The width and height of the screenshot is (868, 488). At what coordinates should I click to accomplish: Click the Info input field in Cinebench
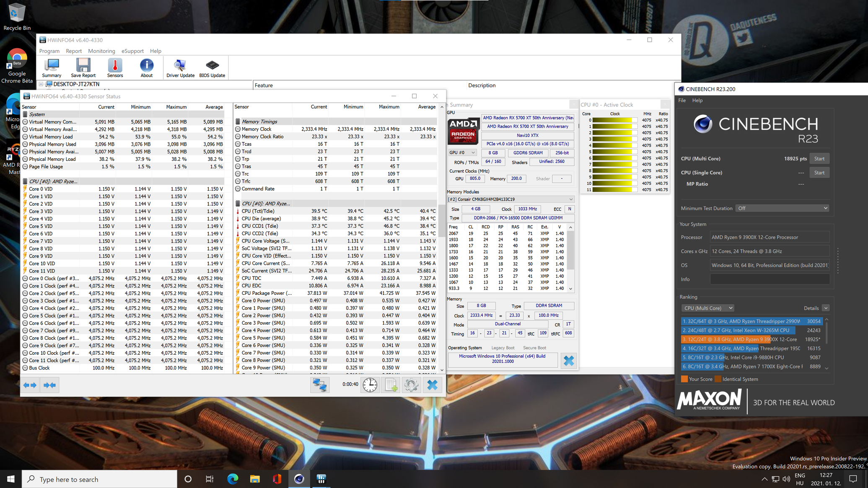(770, 279)
